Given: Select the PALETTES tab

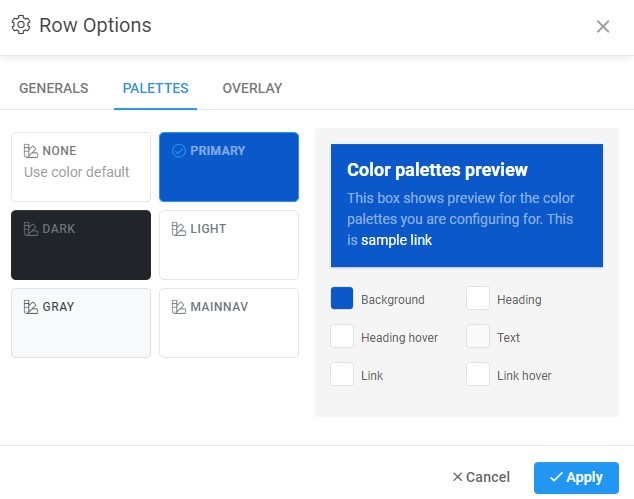Looking at the screenshot, I should 155,88.
